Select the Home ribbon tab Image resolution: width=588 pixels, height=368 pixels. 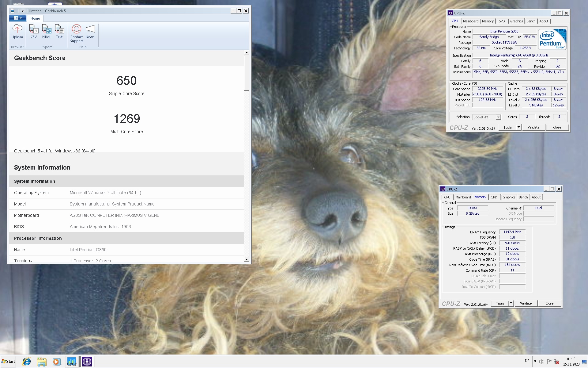35,18
